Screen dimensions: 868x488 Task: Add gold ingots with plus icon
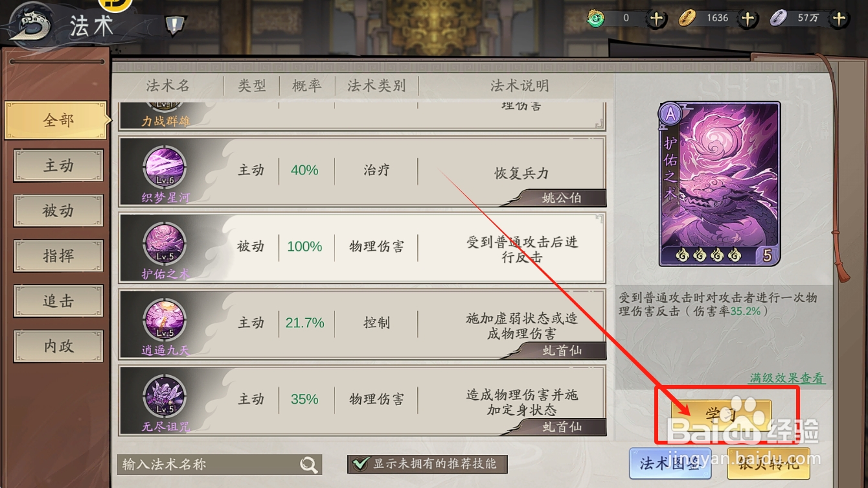(748, 19)
